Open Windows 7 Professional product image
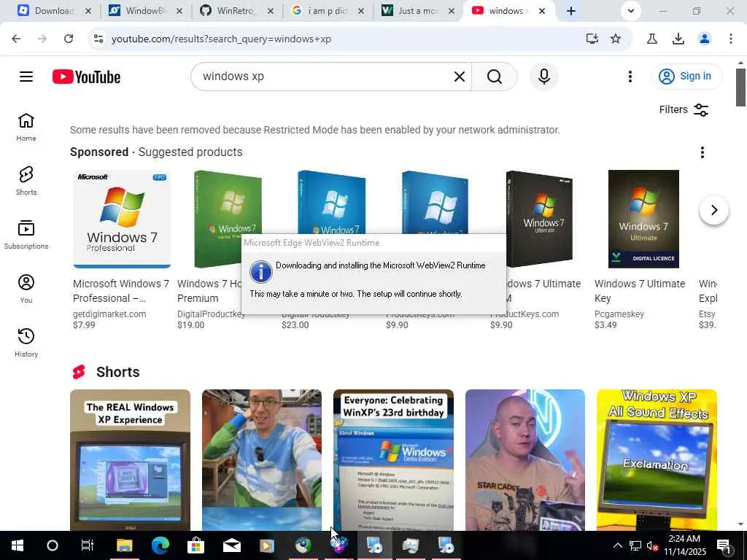Image resolution: width=747 pixels, height=560 pixels. click(122, 219)
